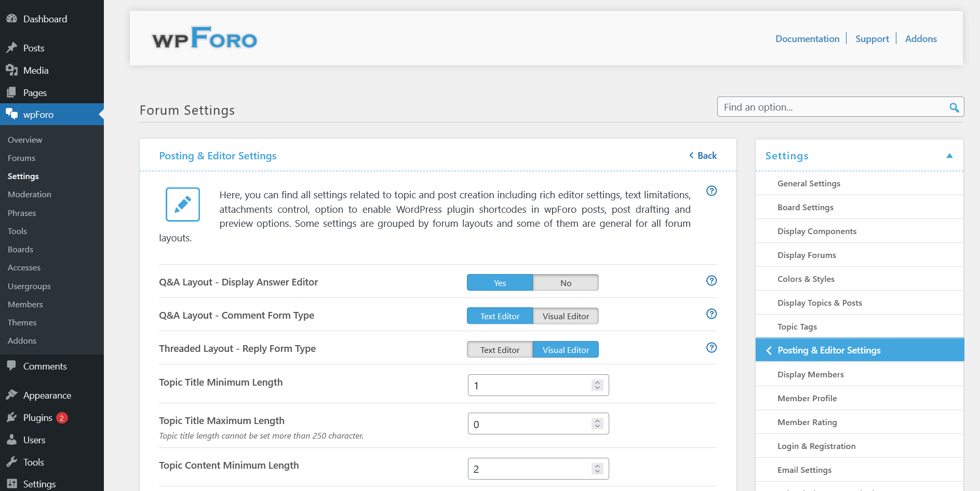
Task: Set Threaded Layout Reply Form to Text Editor
Action: (x=499, y=349)
